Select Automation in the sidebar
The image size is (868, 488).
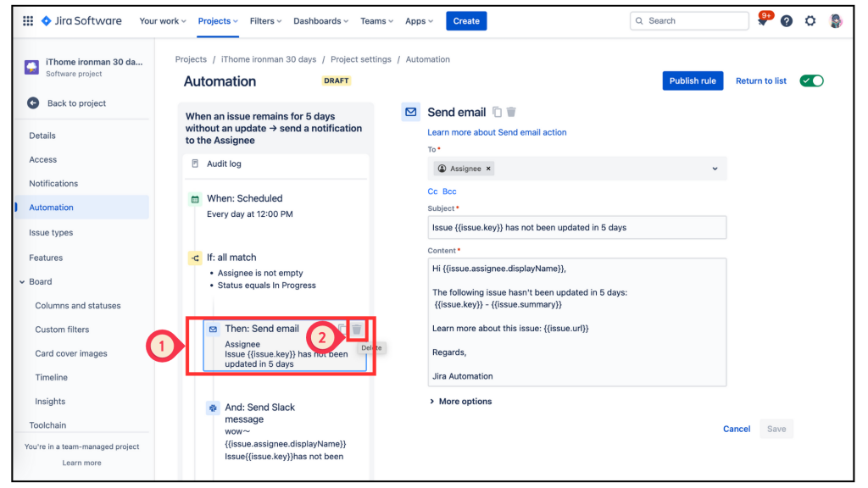point(82,208)
